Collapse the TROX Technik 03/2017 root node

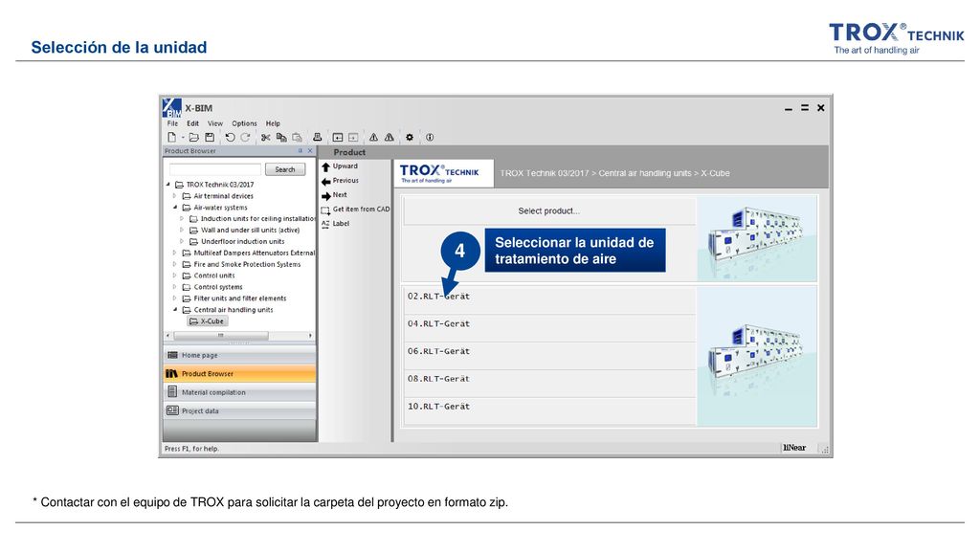coord(168,185)
